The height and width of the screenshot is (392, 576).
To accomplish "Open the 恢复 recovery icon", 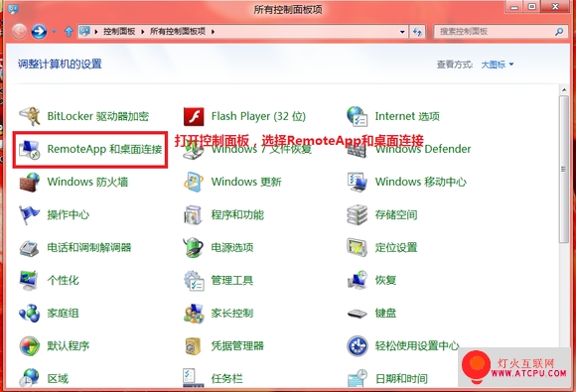I will click(x=358, y=281).
